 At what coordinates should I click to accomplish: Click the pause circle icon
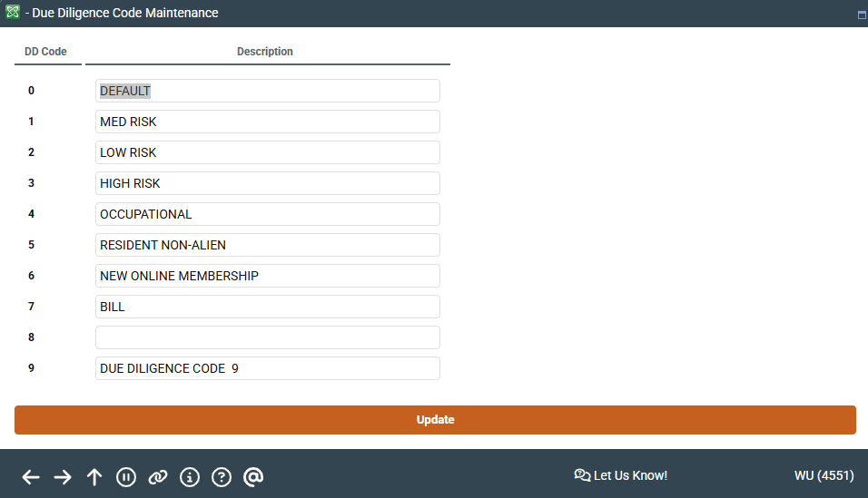coord(126,477)
